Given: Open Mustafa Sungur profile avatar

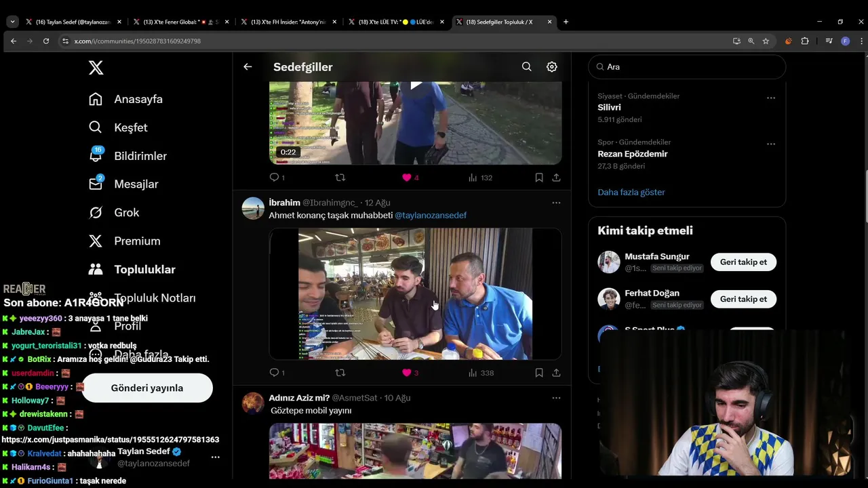Looking at the screenshot, I should click(609, 262).
